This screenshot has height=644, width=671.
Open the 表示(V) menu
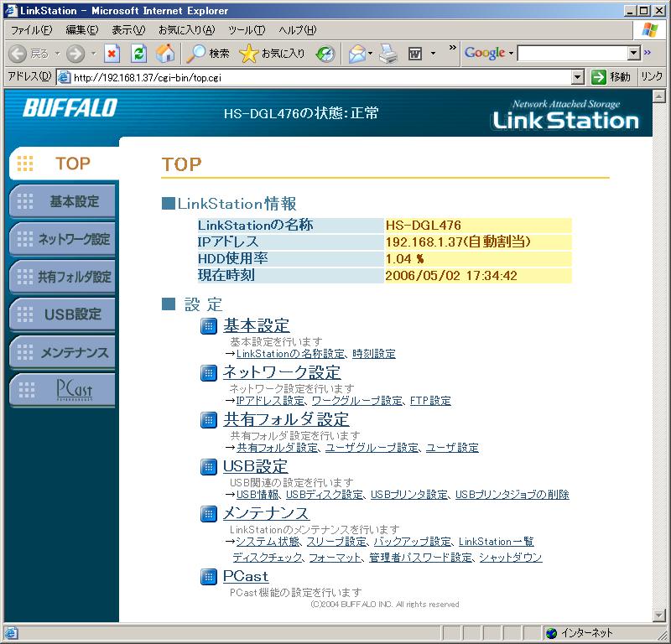tap(128, 30)
